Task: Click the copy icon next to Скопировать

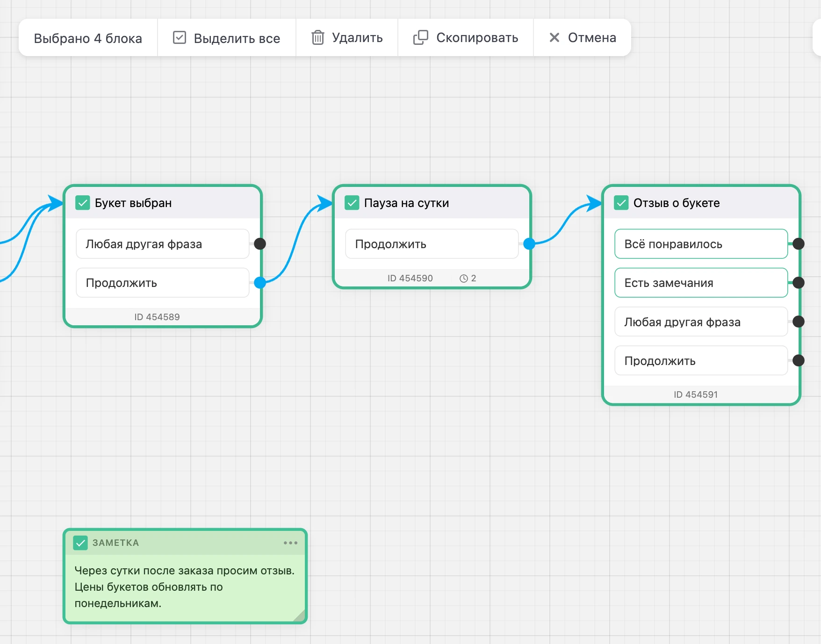Action: click(x=420, y=37)
